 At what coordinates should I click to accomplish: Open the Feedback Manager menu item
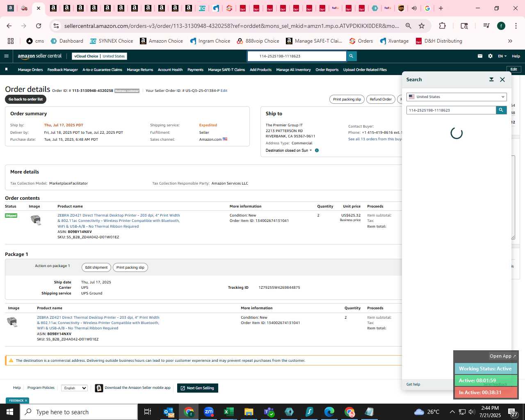[x=63, y=70]
